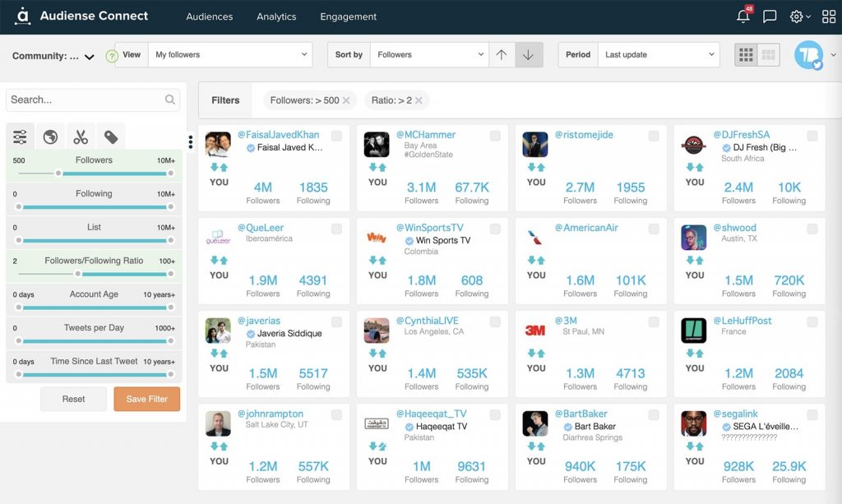Click the user profile avatar

coord(809,55)
